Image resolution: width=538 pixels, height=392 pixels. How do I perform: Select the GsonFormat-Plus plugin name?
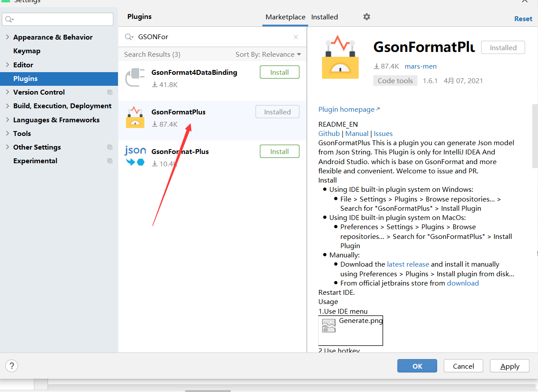[x=180, y=152]
